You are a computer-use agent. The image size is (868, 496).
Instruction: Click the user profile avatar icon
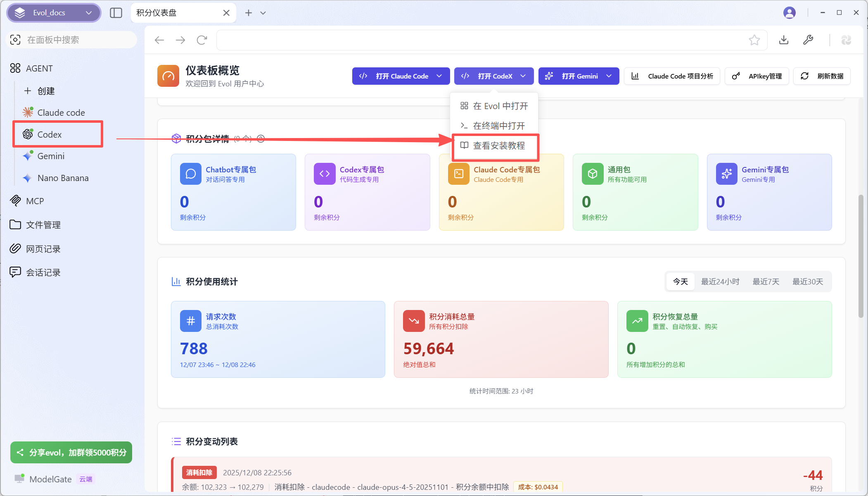[789, 13]
